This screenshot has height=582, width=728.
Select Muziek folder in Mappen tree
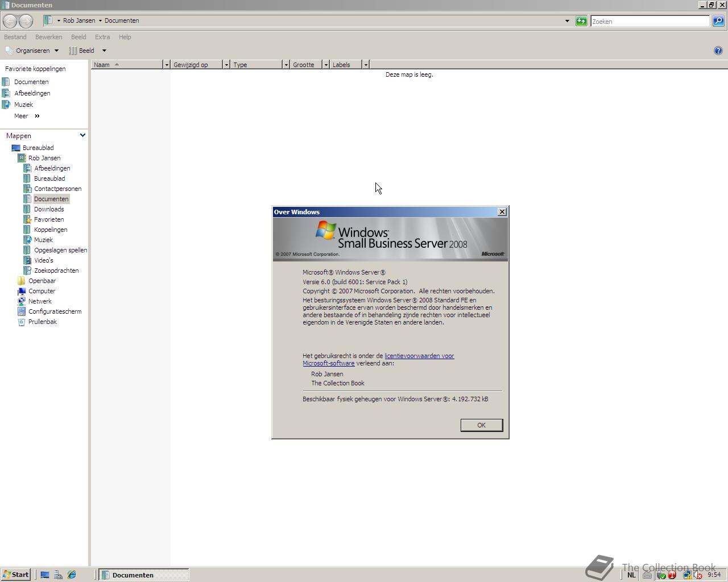click(x=43, y=240)
